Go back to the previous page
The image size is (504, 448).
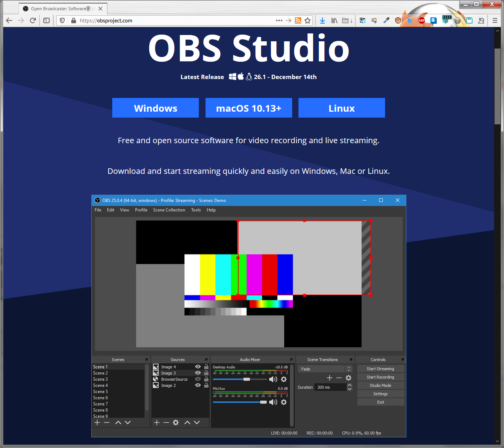9,20
